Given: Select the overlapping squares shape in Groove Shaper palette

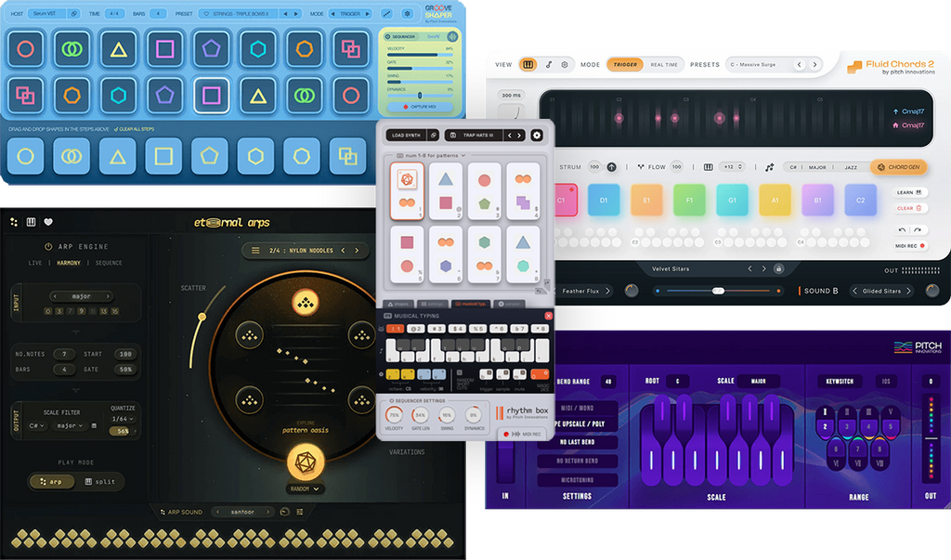Looking at the screenshot, I should [x=348, y=157].
